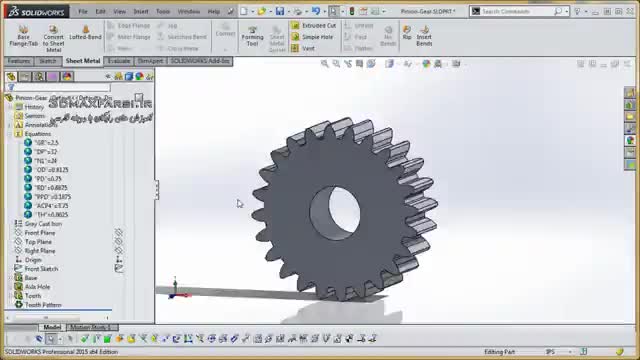
Task: Activate the Insert Bends tool
Action: (424, 36)
